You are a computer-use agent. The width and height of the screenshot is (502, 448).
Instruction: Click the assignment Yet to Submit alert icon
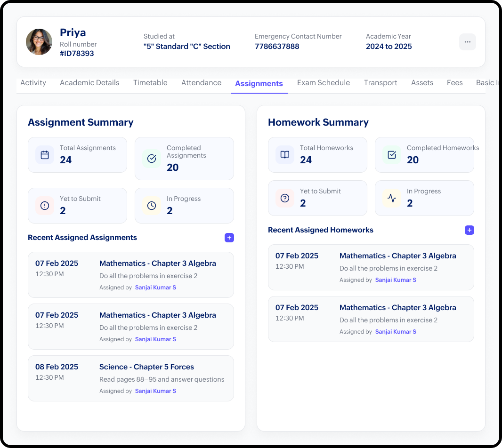[45, 206]
